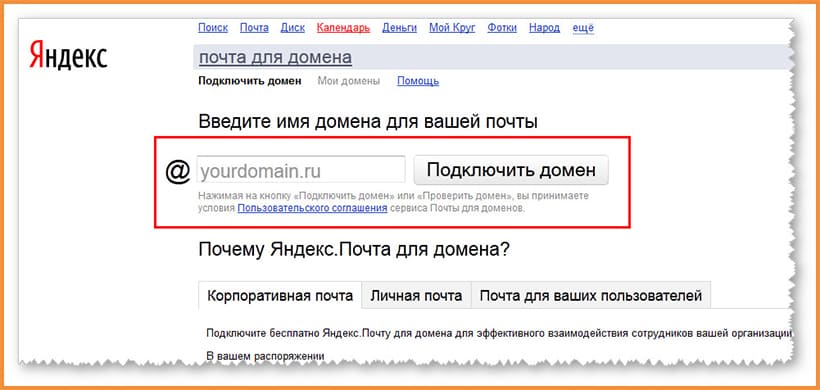Open the Народ service link

pyautogui.click(x=544, y=28)
